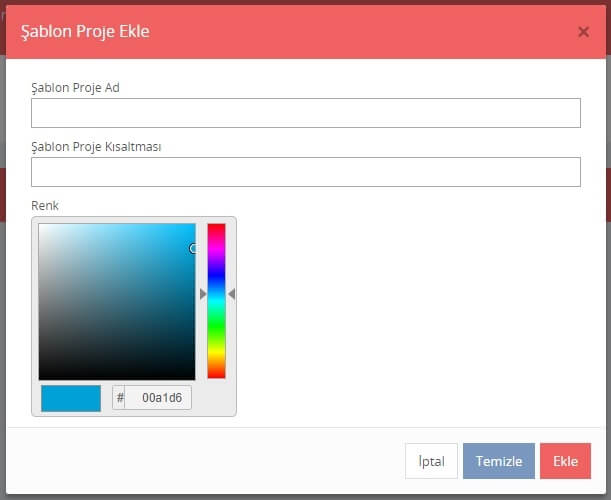
Task: Click the hex color value field 00a1d6
Action: (x=158, y=398)
